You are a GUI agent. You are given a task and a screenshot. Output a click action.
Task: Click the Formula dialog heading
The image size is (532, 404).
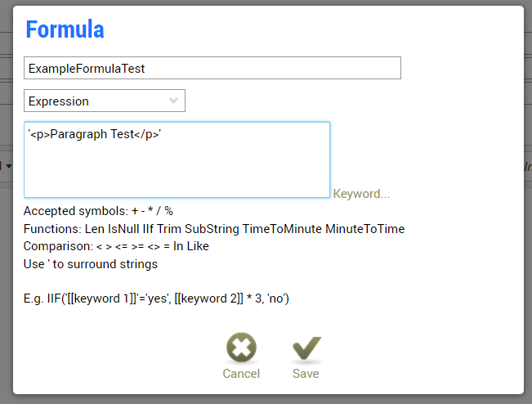click(x=65, y=29)
